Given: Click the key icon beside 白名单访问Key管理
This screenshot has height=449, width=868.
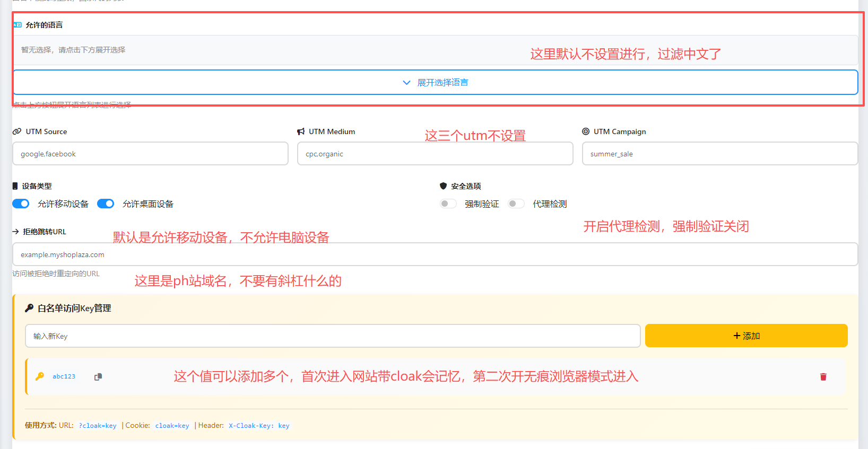Looking at the screenshot, I should (x=29, y=308).
